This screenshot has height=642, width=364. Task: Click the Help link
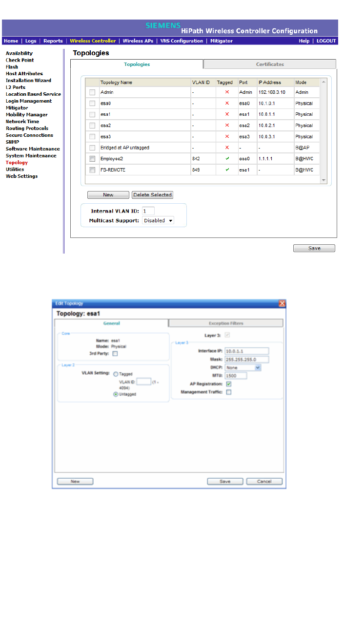[x=304, y=41]
